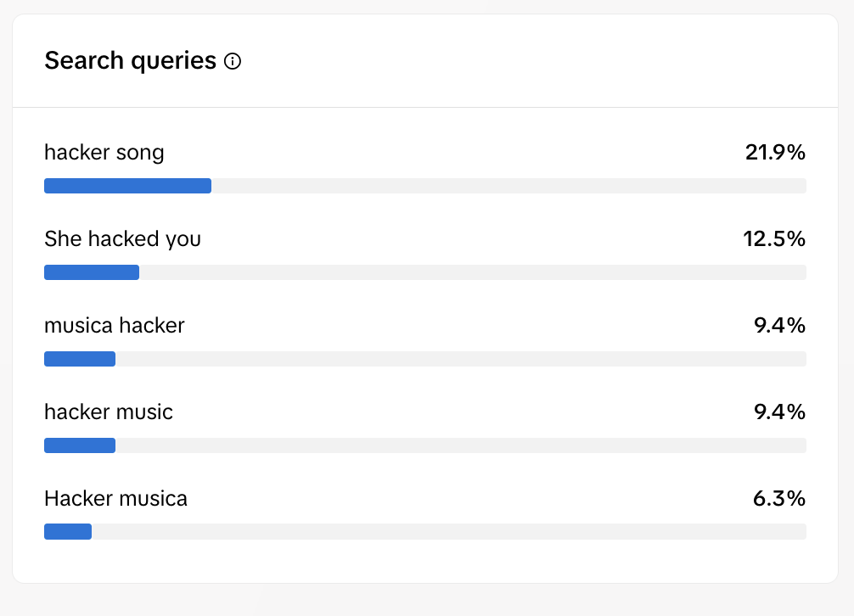Click the blue hacker song progress bar
The image size is (854, 616).
(127, 186)
